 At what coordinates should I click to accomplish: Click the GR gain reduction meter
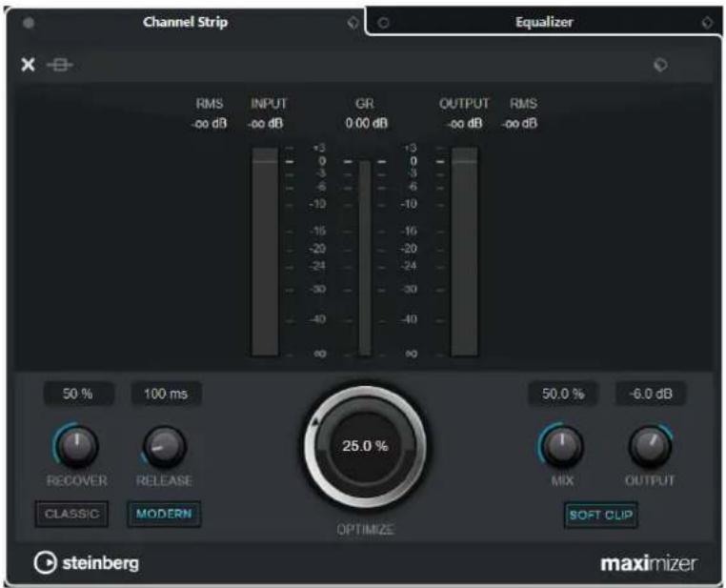point(365,258)
